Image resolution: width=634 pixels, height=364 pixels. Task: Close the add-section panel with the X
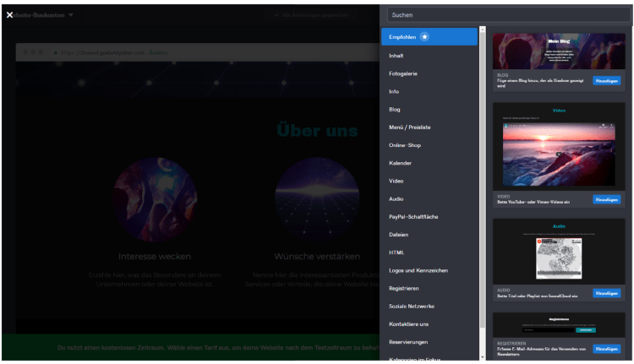(9, 15)
